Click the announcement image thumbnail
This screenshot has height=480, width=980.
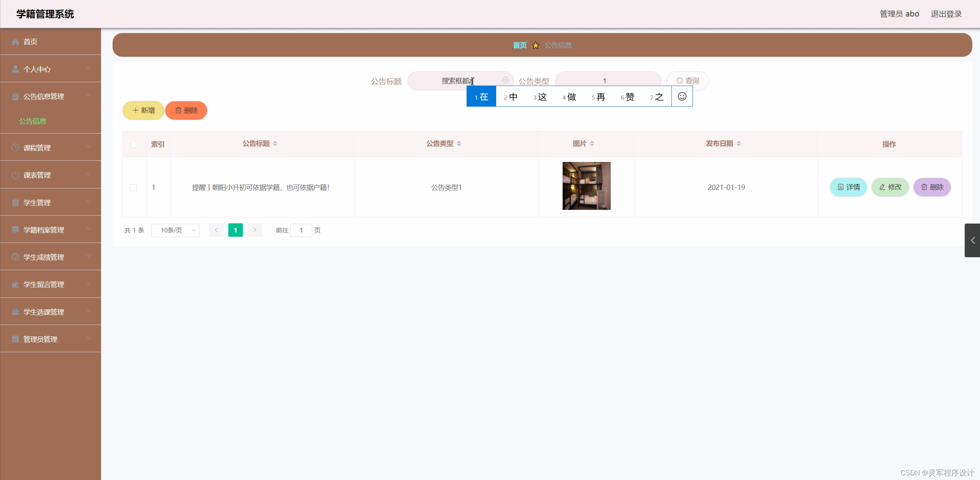586,186
